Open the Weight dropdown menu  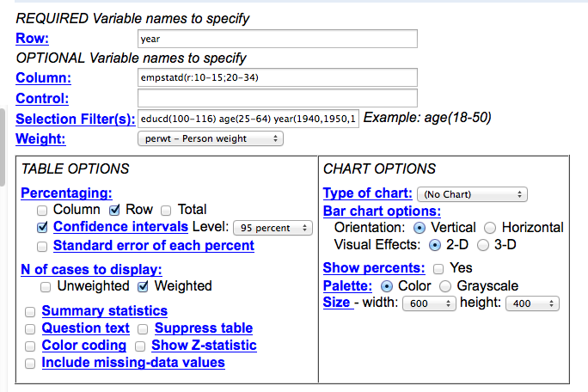coord(211,138)
